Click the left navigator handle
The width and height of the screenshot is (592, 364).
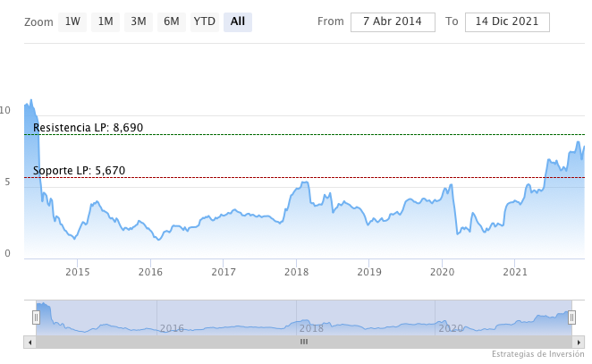coord(37,317)
